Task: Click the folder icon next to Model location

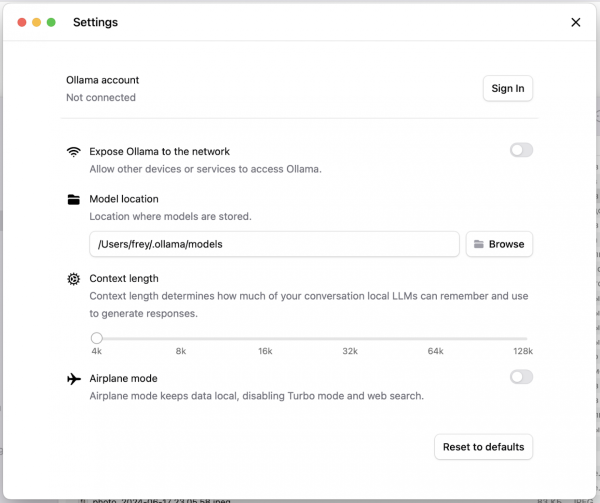Action: pyautogui.click(x=73, y=199)
